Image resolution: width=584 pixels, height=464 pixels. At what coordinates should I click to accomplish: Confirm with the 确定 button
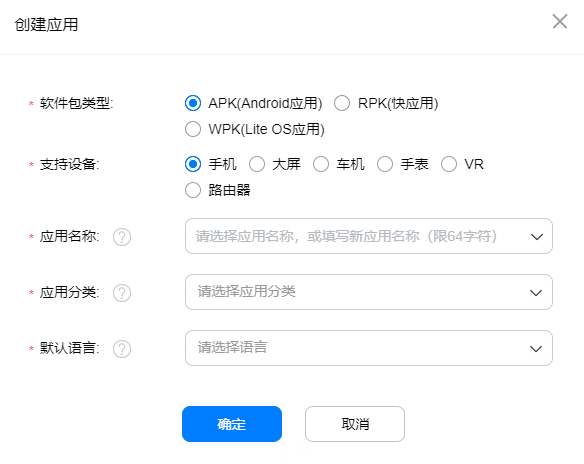232,424
